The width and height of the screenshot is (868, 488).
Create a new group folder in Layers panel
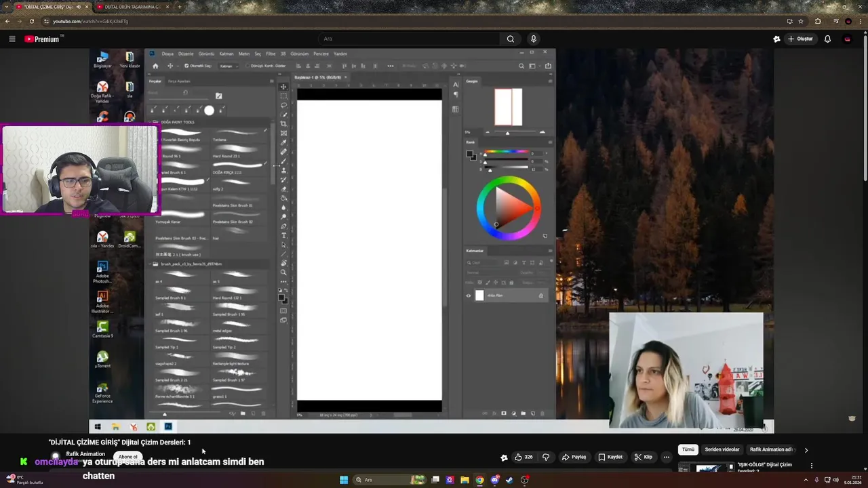(524, 413)
